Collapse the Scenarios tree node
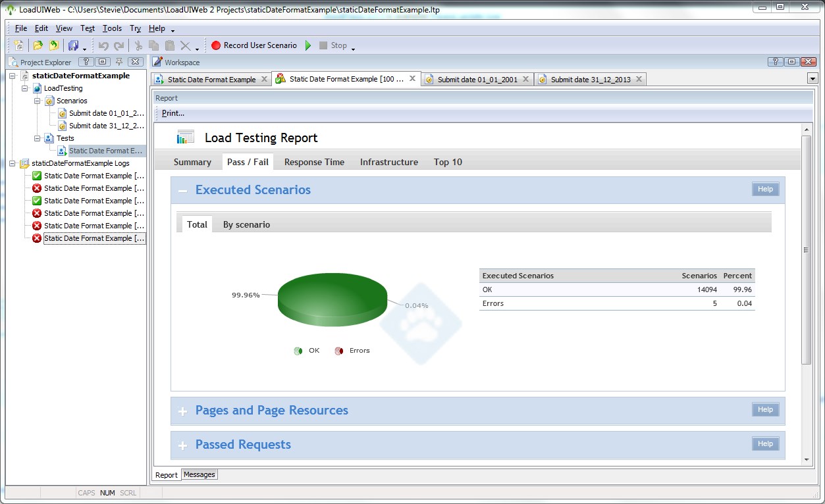 (38, 101)
